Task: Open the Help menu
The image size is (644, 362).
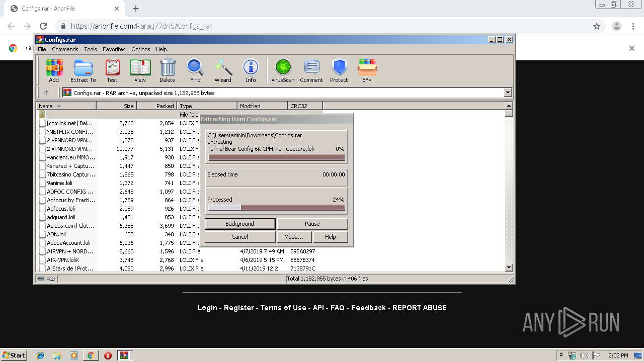Action: tap(161, 49)
